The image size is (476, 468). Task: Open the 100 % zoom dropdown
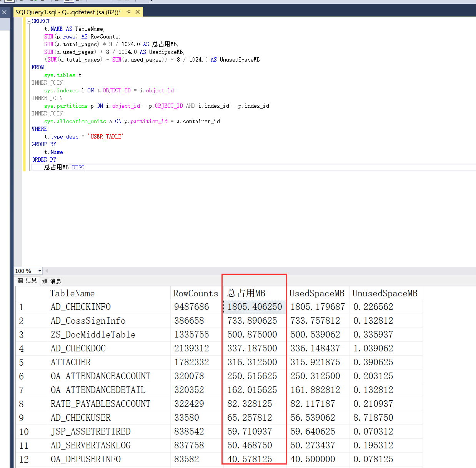click(x=40, y=271)
